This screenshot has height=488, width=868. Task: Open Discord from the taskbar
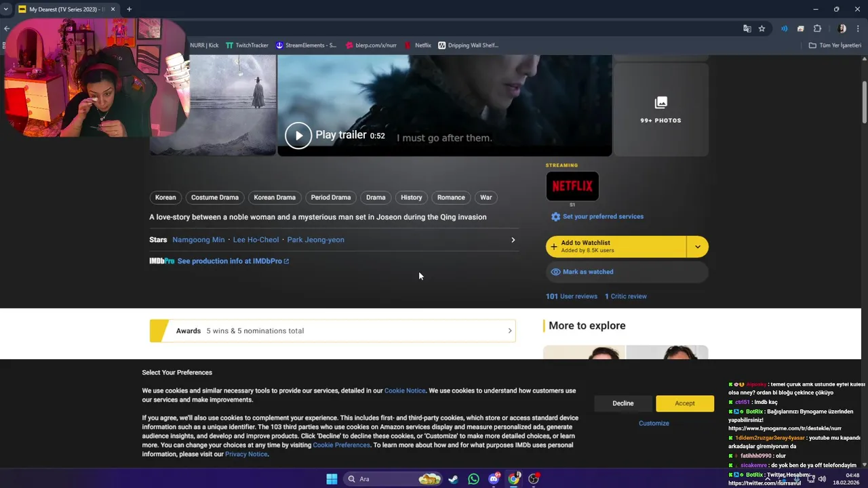494,479
